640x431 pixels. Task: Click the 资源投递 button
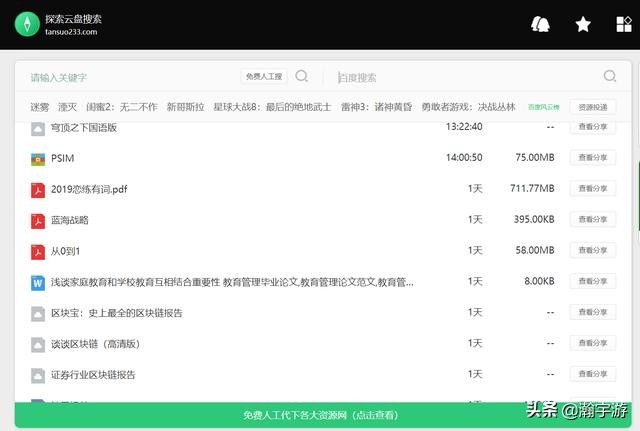pyautogui.click(x=593, y=107)
